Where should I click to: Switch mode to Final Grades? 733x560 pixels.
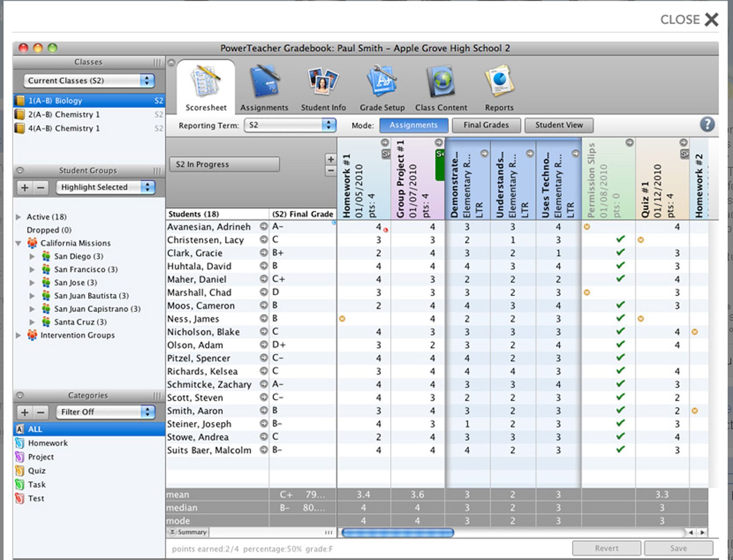point(486,125)
